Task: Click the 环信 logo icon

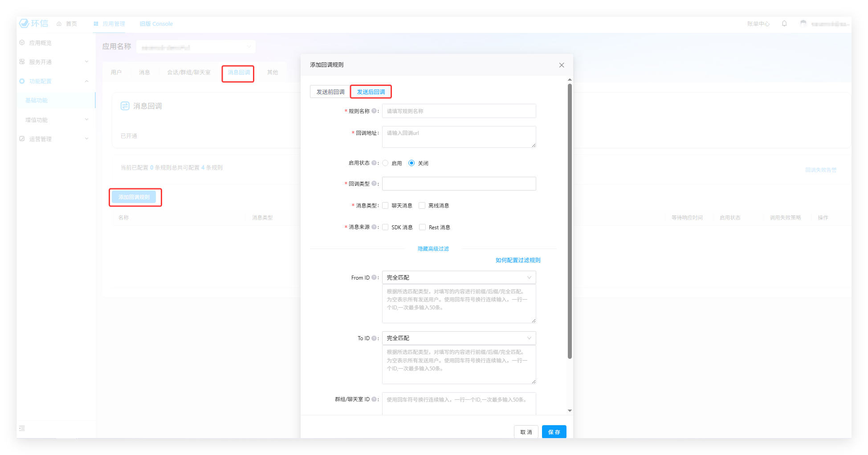Action: [24, 24]
